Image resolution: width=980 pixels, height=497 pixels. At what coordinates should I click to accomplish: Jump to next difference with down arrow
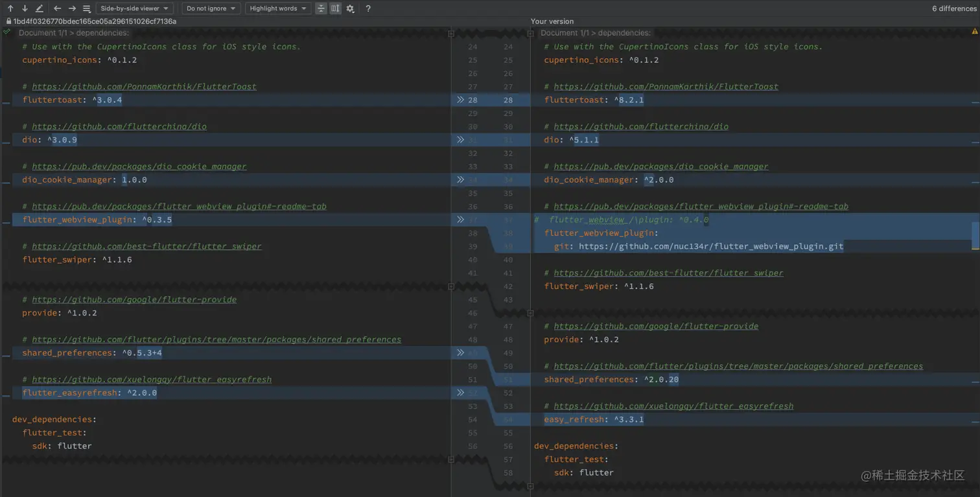tap(25, 8)
